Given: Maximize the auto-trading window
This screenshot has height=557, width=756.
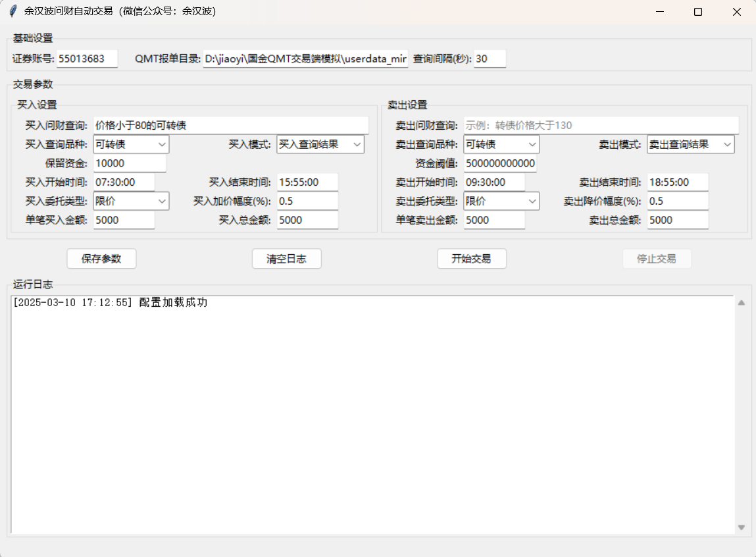Looking at the screenshot, I should [698, 12].
